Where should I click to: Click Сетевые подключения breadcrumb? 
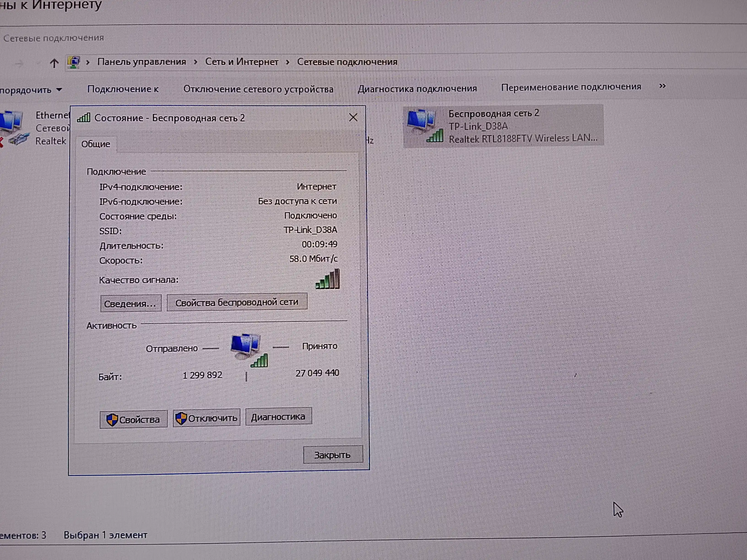coord(347,62)
